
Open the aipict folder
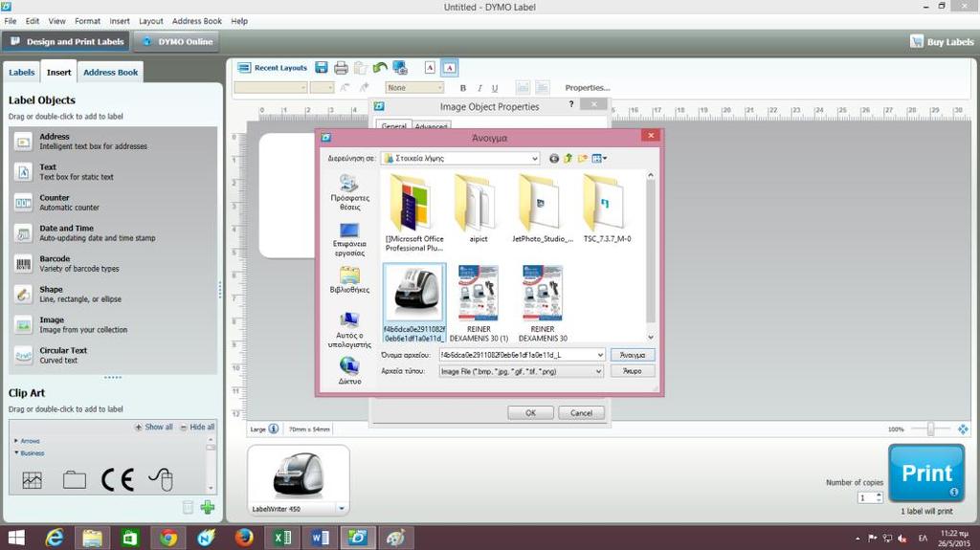[479, 209]
